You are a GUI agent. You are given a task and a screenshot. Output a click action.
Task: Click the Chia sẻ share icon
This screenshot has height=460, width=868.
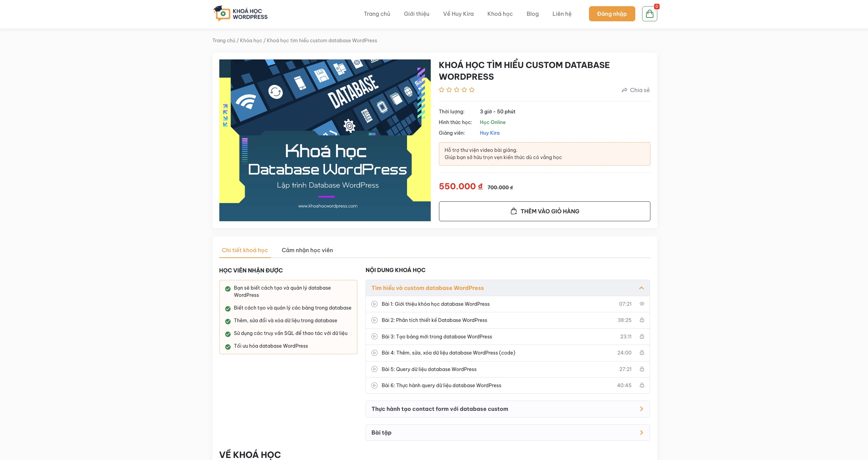point(624,90)
